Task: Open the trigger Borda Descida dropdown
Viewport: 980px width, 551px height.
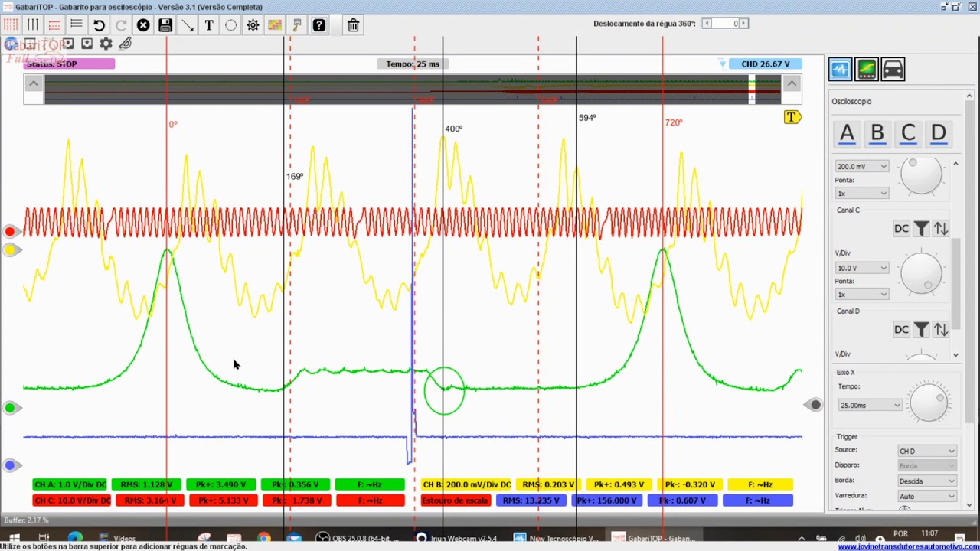Action: [x=926, y=481]
